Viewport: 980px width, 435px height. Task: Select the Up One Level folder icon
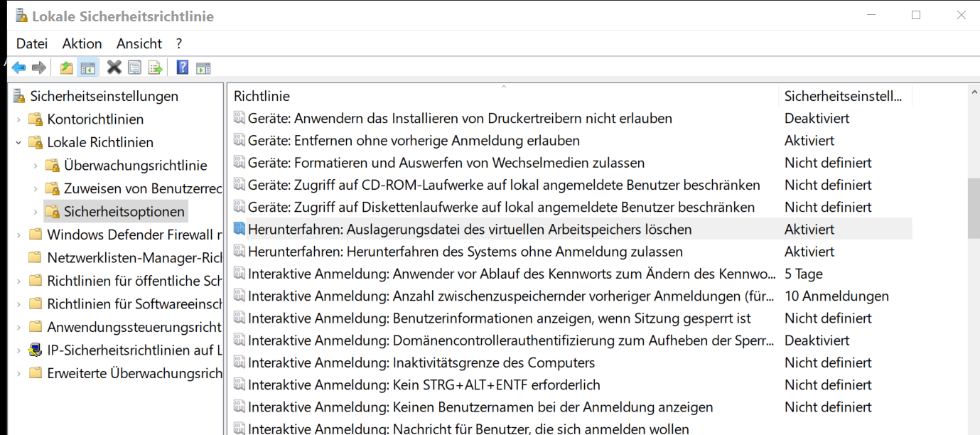click(x=65, y=67)
